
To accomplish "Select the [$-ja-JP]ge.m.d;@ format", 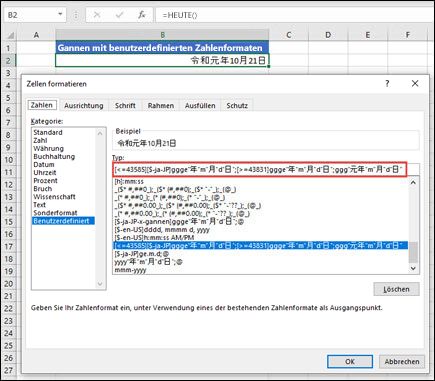I will coord(260,254).
